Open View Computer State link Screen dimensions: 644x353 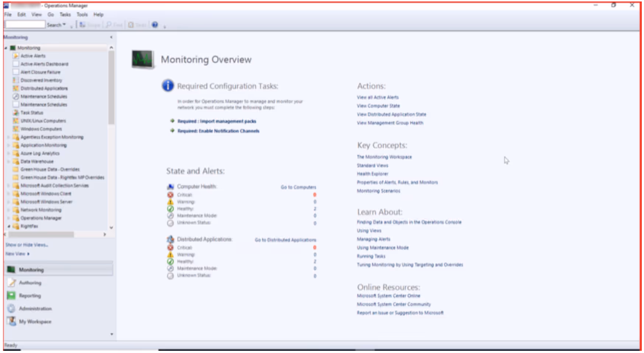click(378, 106)
